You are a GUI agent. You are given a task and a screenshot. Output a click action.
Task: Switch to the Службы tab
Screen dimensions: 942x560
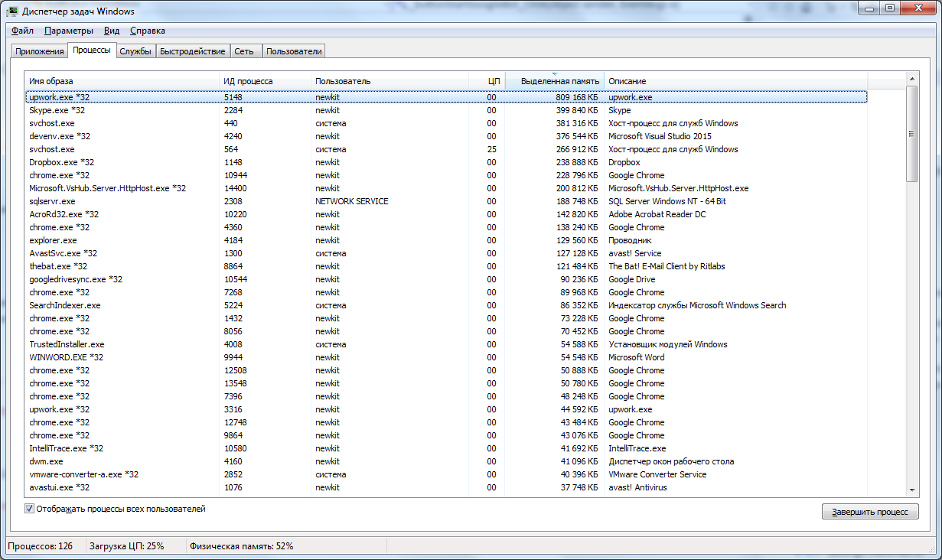[x=135, y=51]
